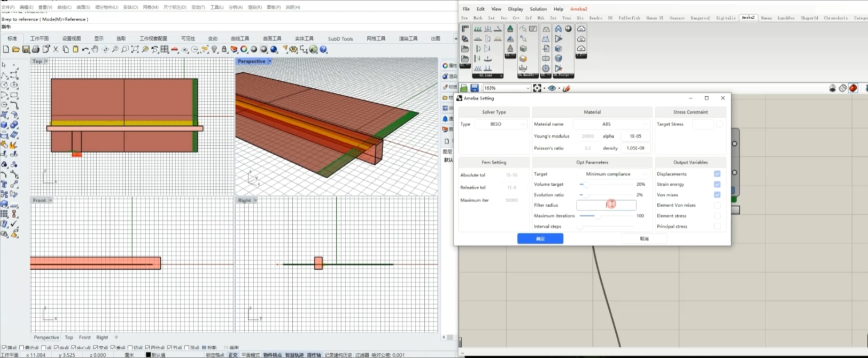Confirm settings with the blue 确定 button

[540, 239]
